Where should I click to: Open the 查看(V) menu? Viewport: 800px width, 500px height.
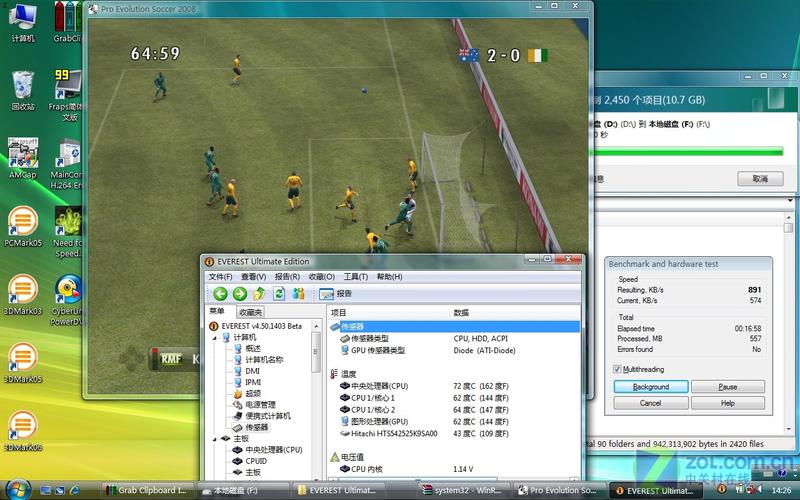click(254, 277)
